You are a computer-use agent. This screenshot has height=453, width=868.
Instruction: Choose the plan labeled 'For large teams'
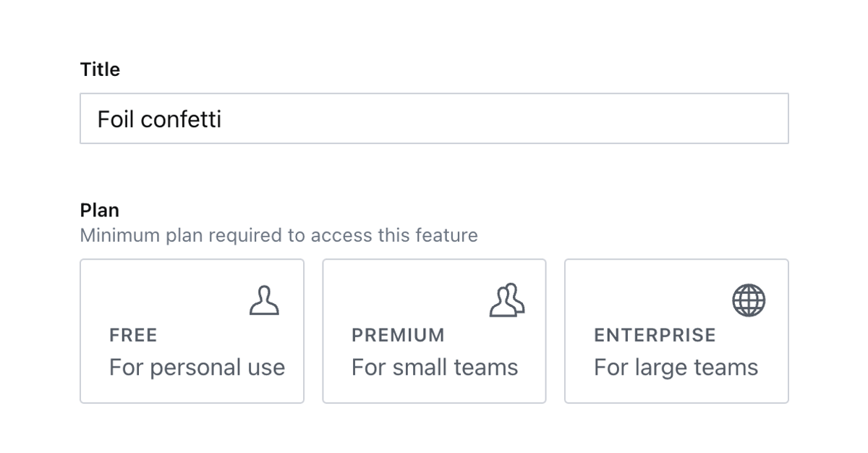(676, 331)
